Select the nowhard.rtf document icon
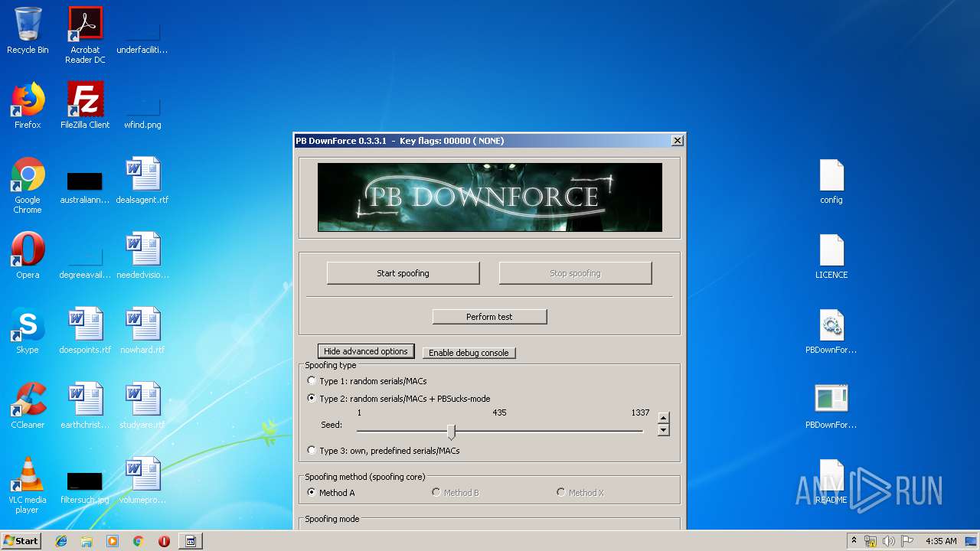 142,331
